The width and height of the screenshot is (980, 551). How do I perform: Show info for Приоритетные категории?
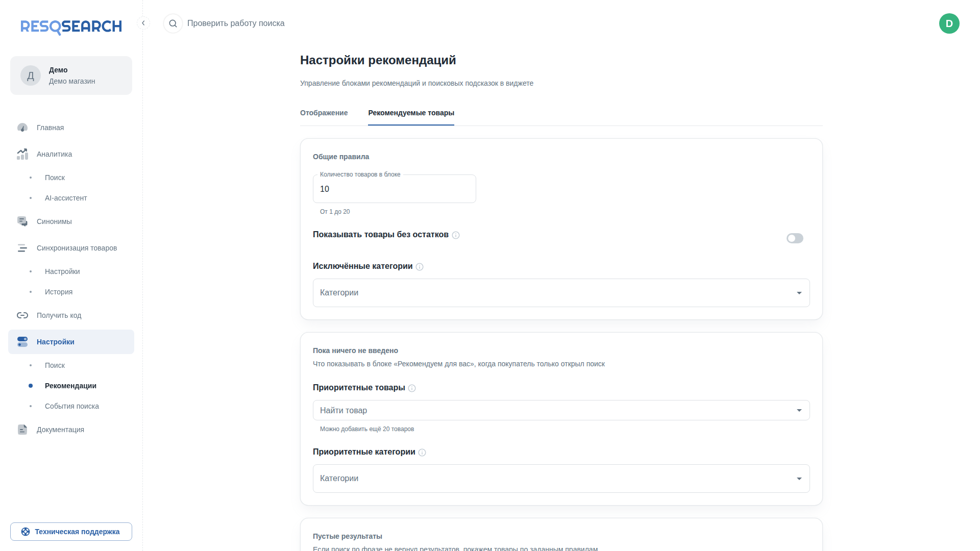point(422,453)
